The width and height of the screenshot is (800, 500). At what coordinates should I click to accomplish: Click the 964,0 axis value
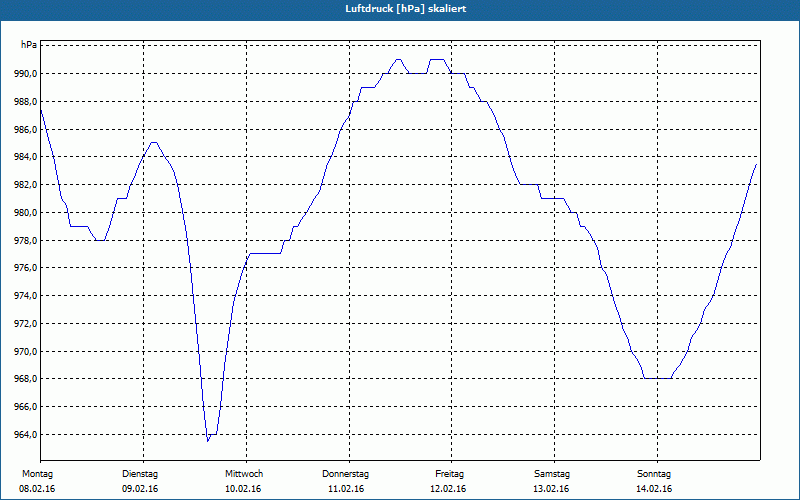26,435
